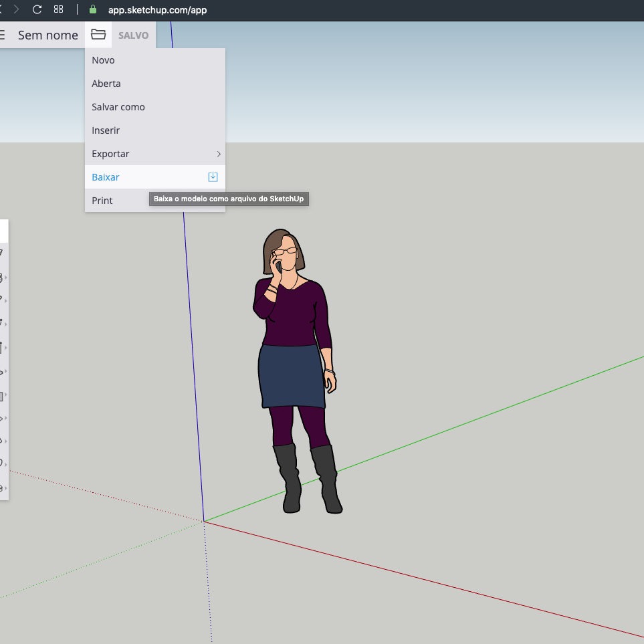The width and height of the screenshot is (644, 644).
Task: Select the Line tool in left toolbar
Action: [x=1, y=300]
